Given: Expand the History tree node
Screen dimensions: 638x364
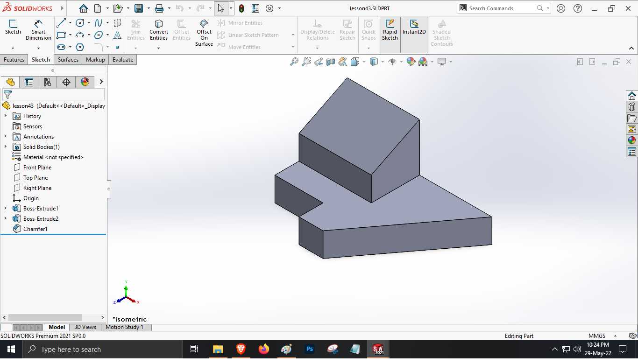Looking at the screenshot, I should pos(6,116).
